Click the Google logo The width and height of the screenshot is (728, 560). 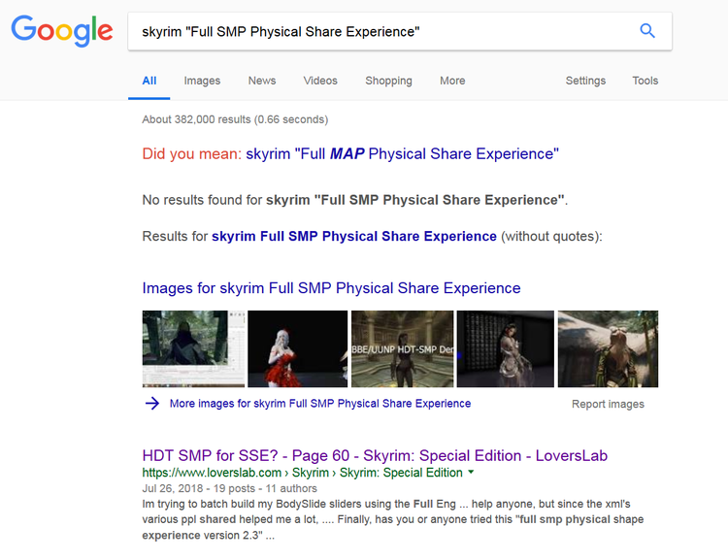coord(62,31)
